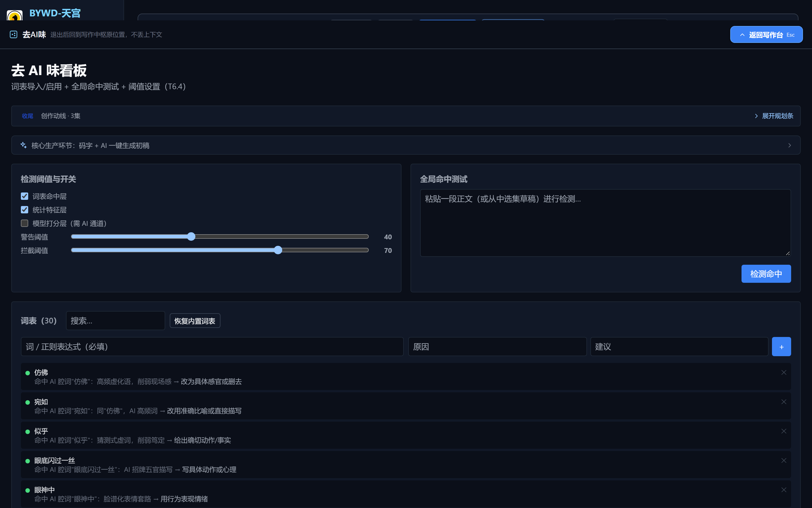
Task: Click the BYWD-天宫 app logo
Action: click(x=14, y=15)
